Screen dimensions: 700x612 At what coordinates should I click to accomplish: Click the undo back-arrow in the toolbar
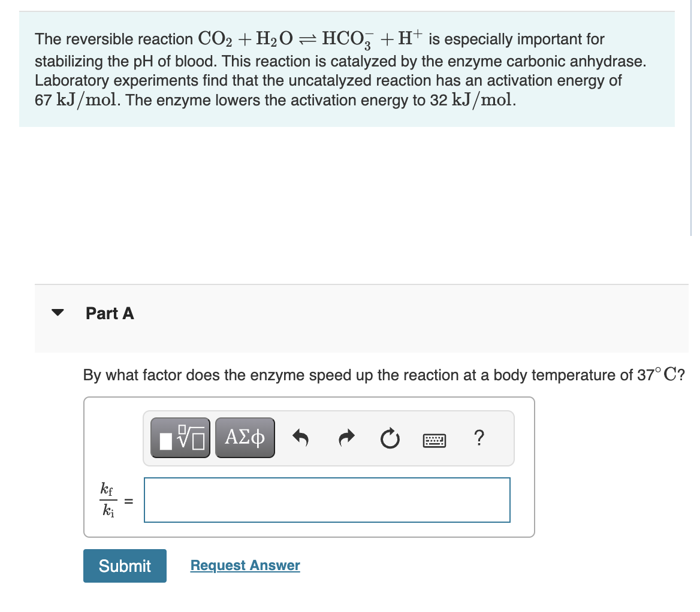coord(301,438)
